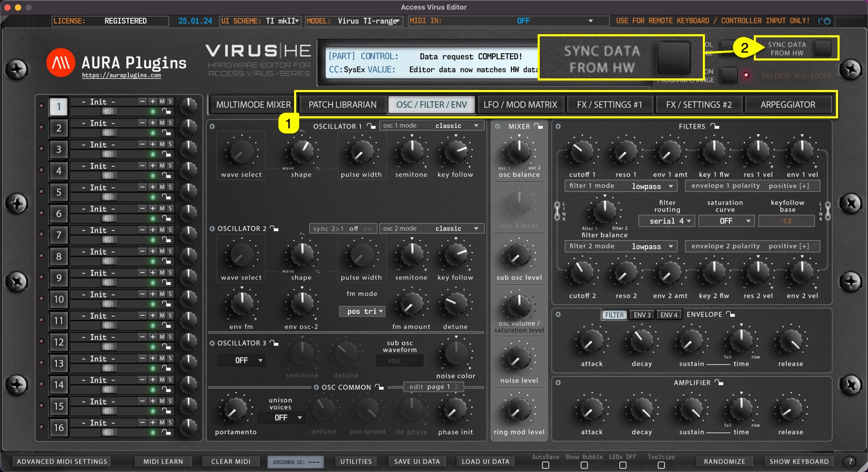This screenshot has width=868, height=472.
Task: Tick the Tooltips checkbox
Action: [661, 465]
